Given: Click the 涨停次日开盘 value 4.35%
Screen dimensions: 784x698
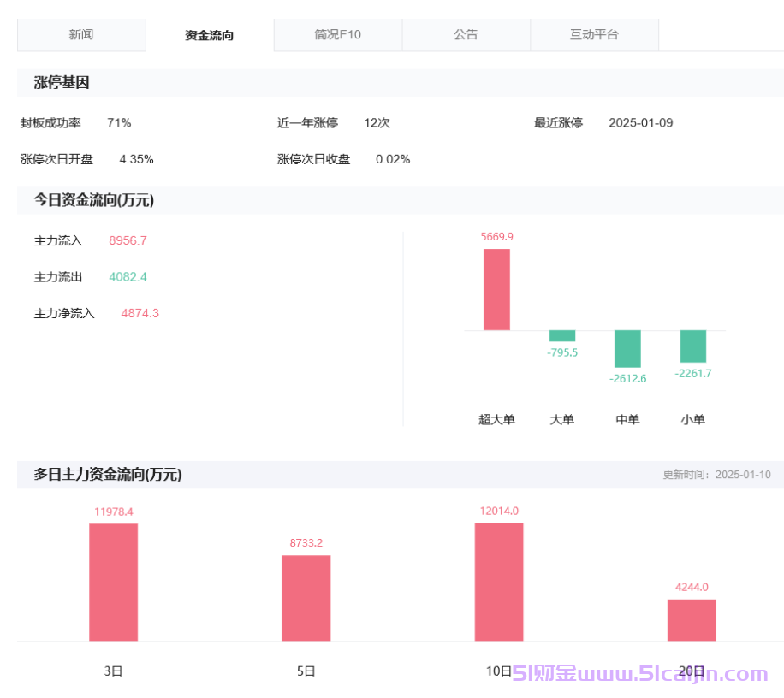Looking at the screenshot, I should [136, 159].
